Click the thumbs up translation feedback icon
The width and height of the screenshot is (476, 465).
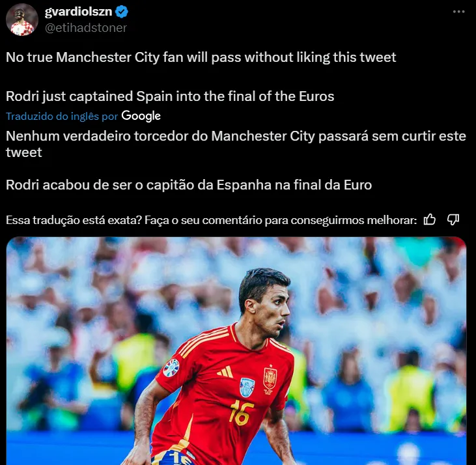[430, 219]
